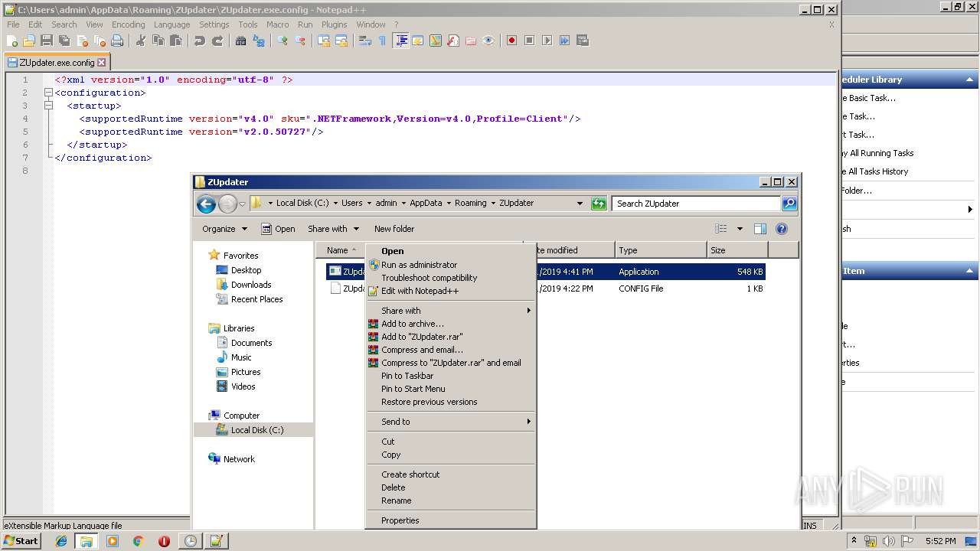Select Downloads in Favorites

(251, 285)
